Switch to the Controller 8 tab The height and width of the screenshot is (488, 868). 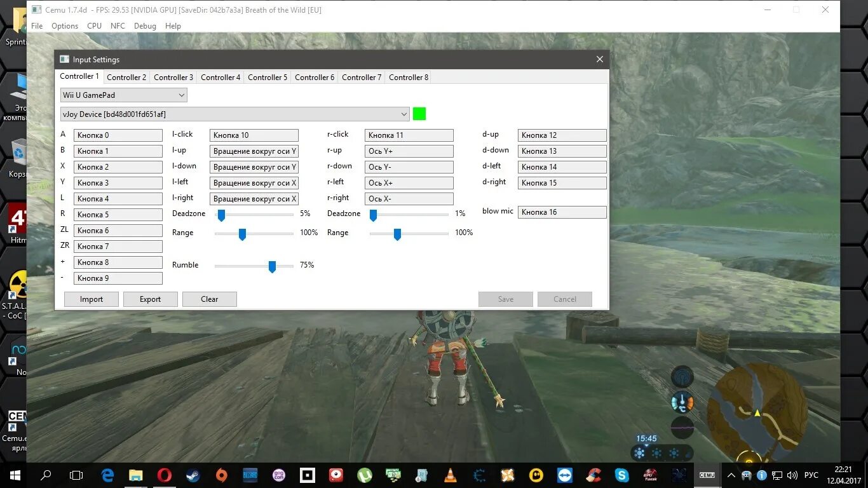(409, 78)
